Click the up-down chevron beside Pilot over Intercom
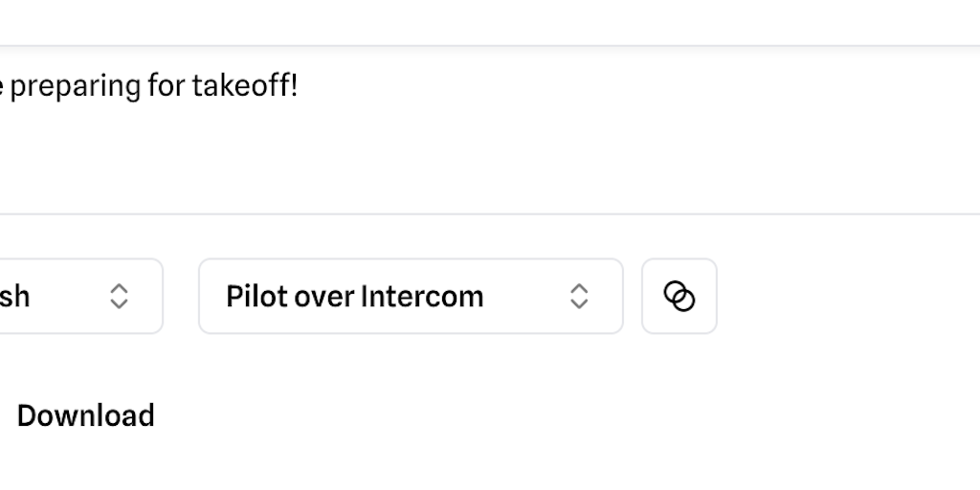This screenshot has height=490, width=980. [579, 297]
